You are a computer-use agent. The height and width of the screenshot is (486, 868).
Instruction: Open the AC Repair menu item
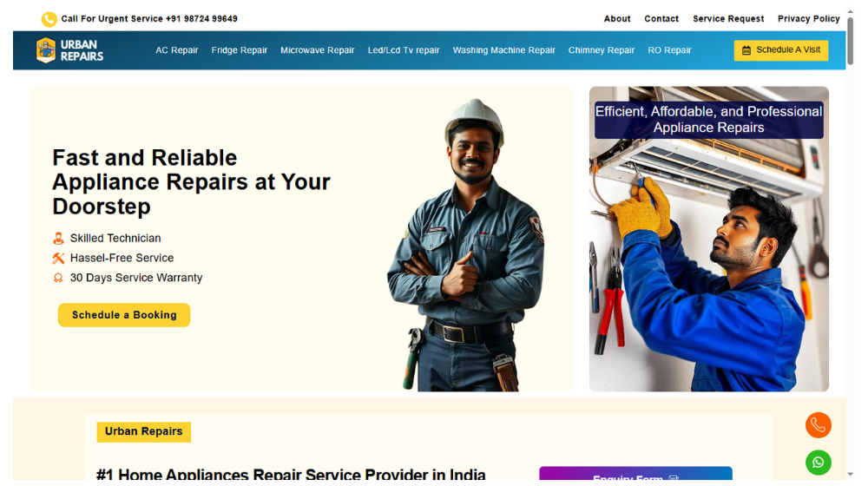pos(176,50)
